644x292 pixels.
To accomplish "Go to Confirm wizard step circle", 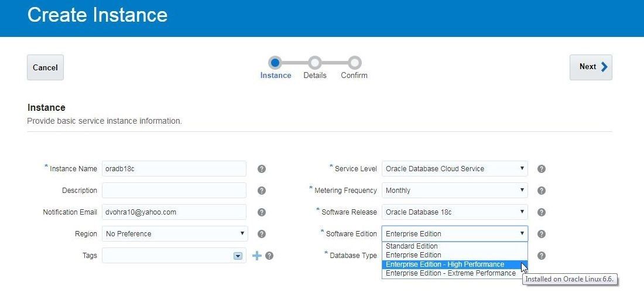I will [x=354, y=63].
